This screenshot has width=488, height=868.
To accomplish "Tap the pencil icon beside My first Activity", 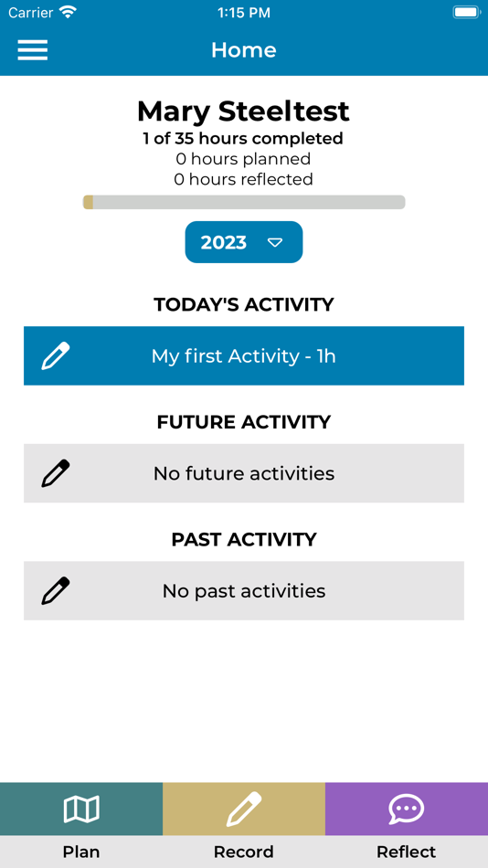I will coord(56,356).
